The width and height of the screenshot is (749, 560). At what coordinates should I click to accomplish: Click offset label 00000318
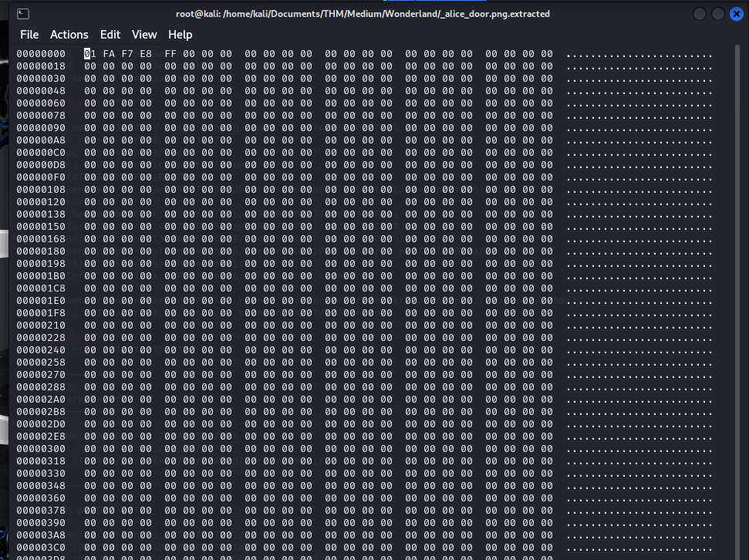(x=41, y=461)
